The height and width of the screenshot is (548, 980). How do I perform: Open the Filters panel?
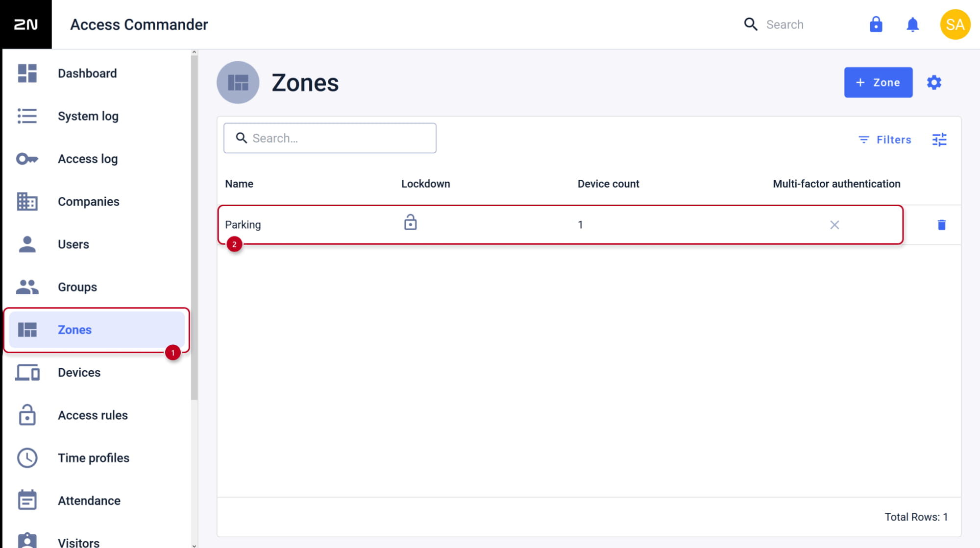point(884,140)
